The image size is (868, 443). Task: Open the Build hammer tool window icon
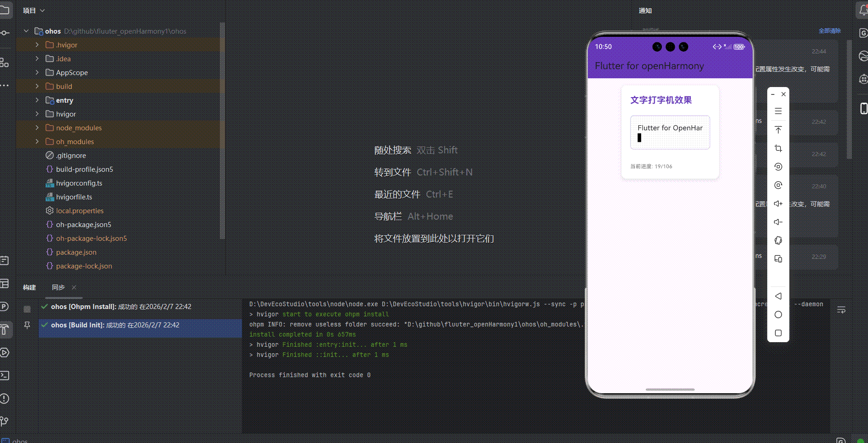pos(5,329)
